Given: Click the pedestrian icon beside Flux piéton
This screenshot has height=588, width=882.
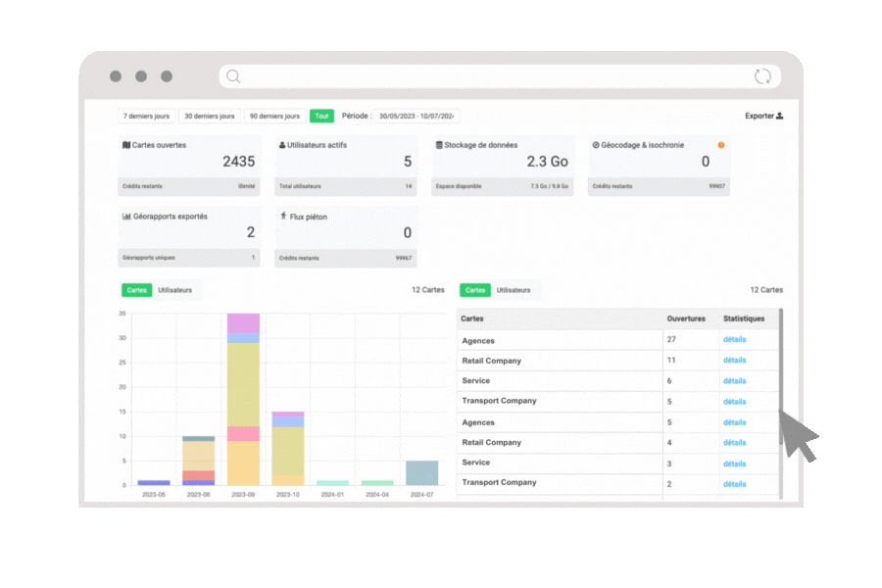Looking at the screenshot, I should point(282,216).
